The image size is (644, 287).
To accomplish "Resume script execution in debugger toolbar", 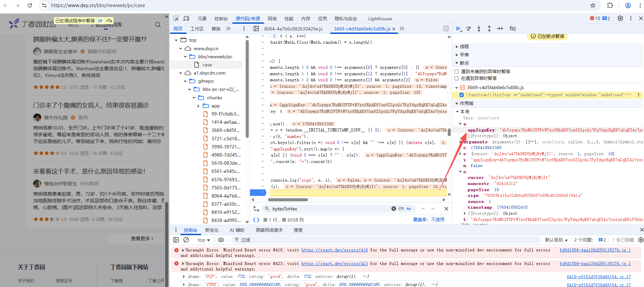I will 458,29.
